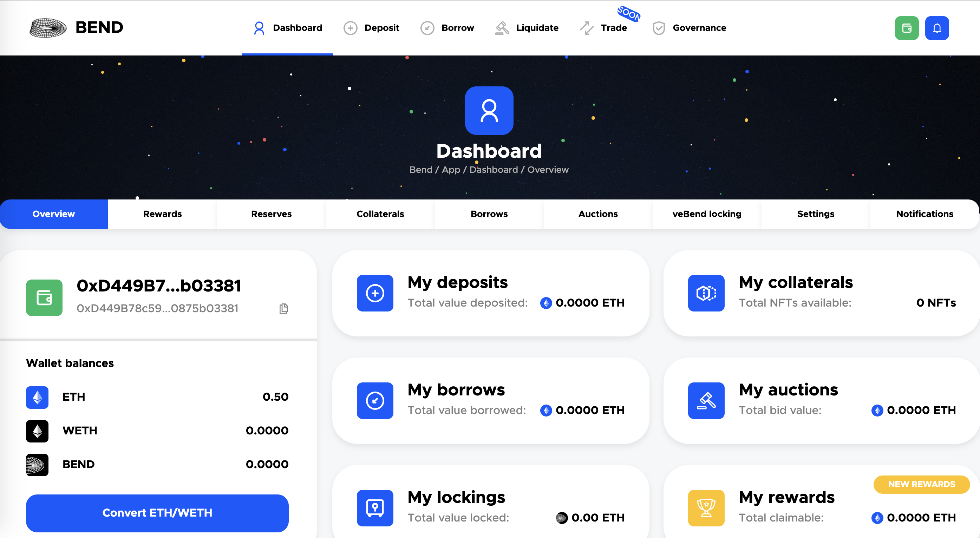
Task: Open the notifications bell icon
Action: [x=937, y=28]
